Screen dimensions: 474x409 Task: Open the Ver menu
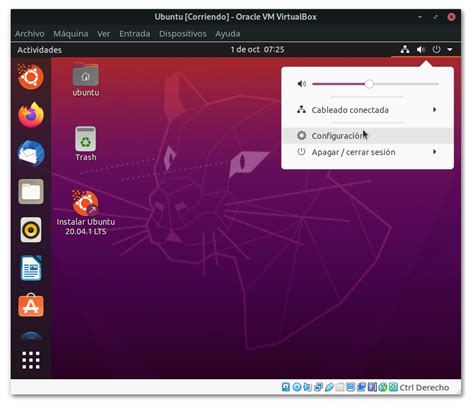[x=104, y=34]
